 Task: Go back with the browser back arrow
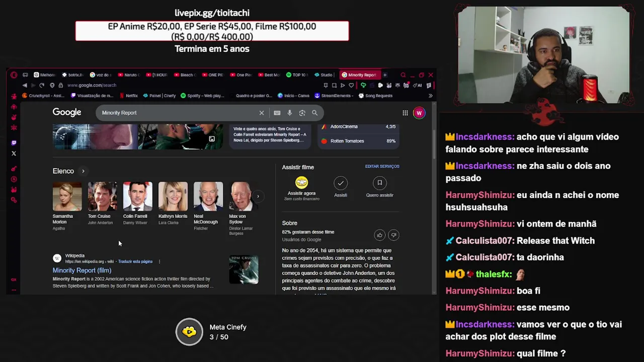[25, 85]
